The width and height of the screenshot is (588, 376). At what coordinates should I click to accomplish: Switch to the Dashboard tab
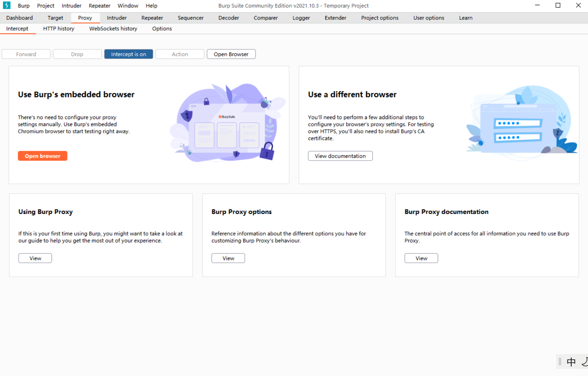pyautogui.click(x=19, y=18)
